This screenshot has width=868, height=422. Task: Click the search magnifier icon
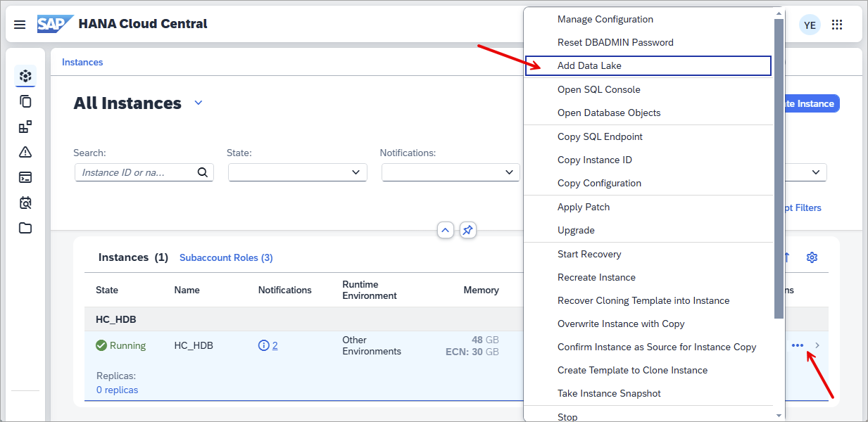coord(203,172)
